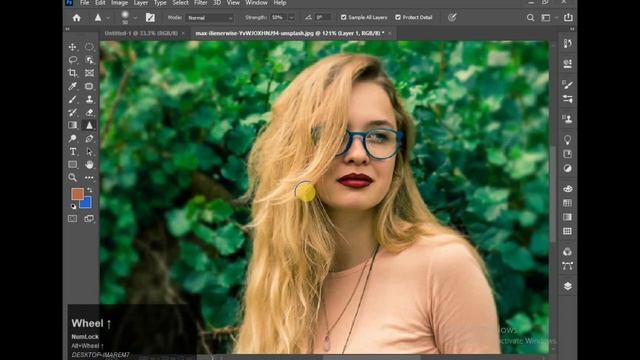This screenshot has width=640, height=360.
Task: Open the Learn lightbulb panel icon
Action: click(x=567, y=140)
